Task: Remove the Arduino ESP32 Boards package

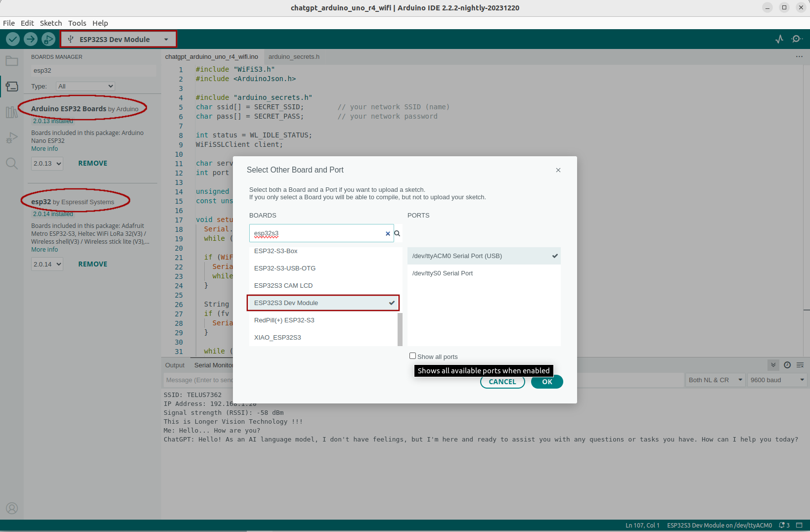Action: (92, 164)
